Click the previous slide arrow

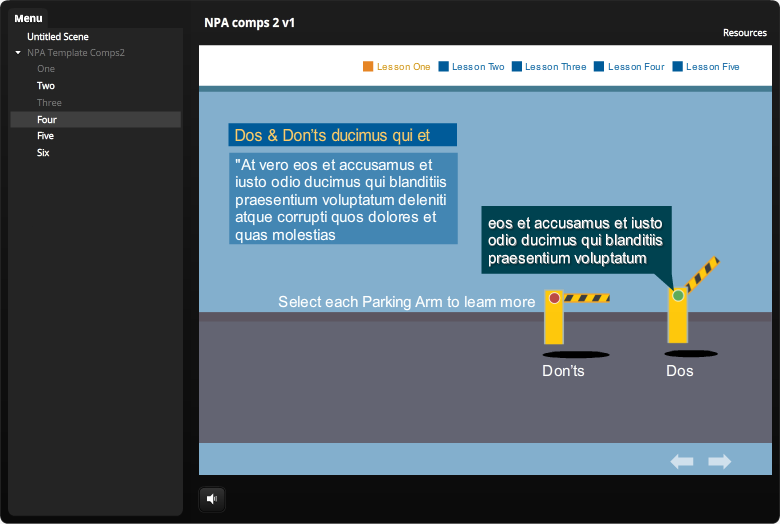[682, 461]
